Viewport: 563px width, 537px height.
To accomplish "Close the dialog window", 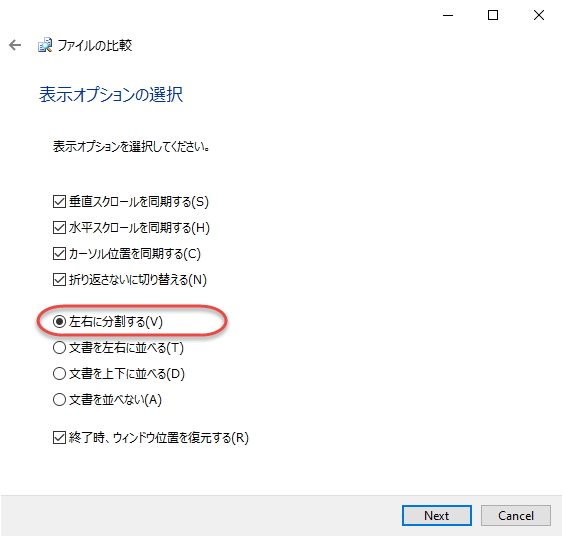I will click(x=539, y=15).
